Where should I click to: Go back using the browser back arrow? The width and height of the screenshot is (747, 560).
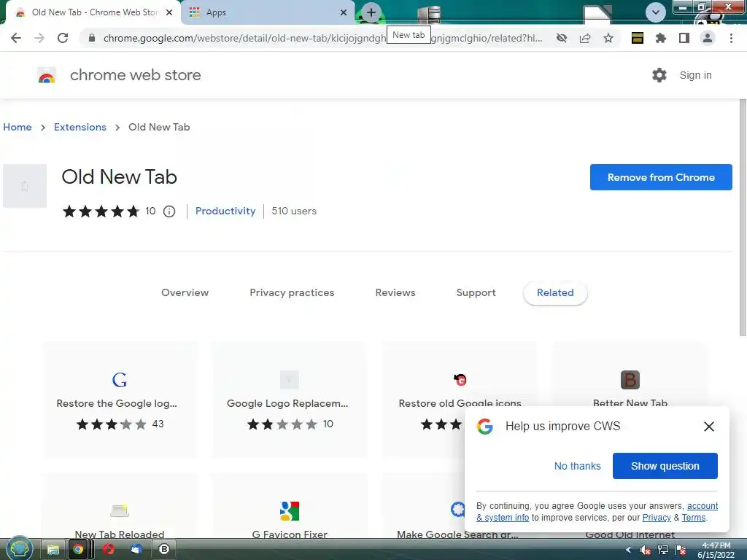click(16, 38)
